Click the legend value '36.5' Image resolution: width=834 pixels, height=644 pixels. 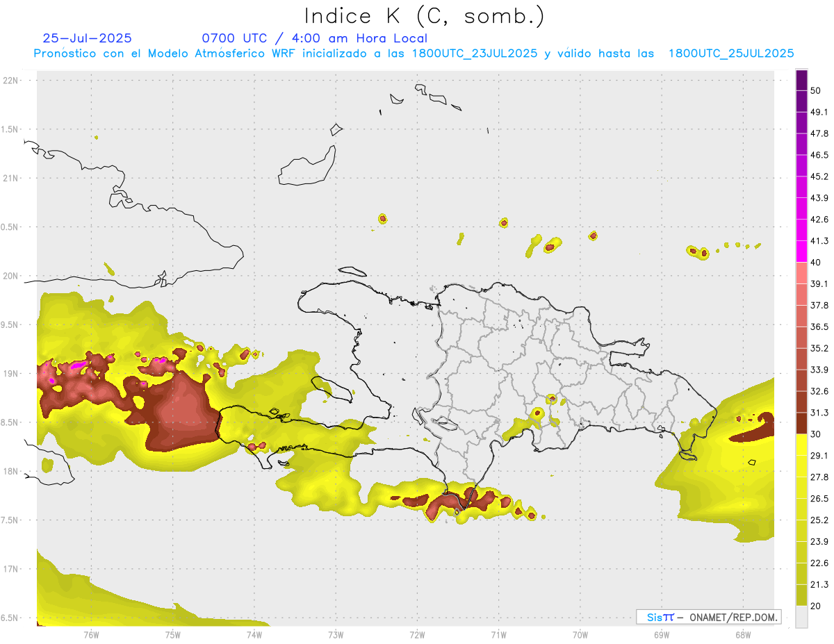click(x=819, y=327)
